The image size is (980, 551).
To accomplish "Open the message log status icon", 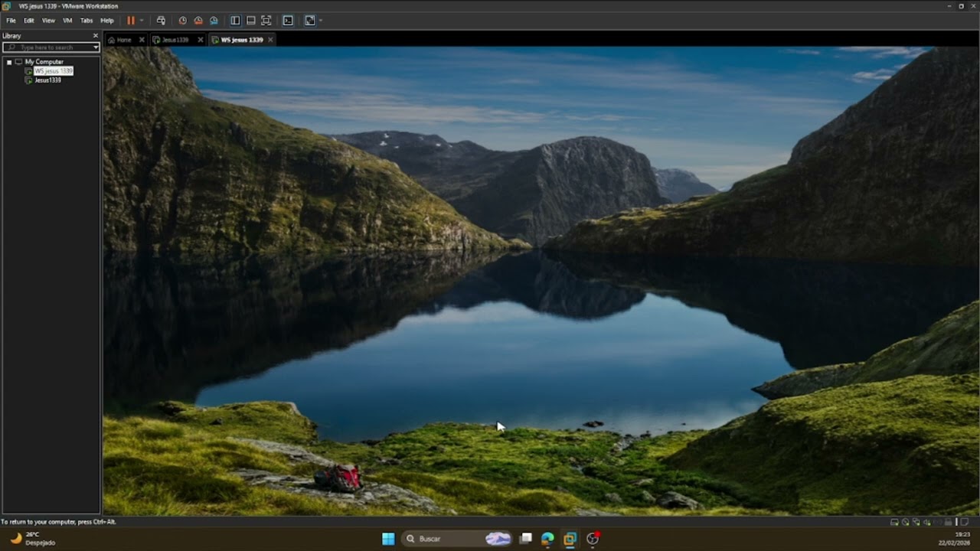I will pyautogui.click(x=965, y=522).
